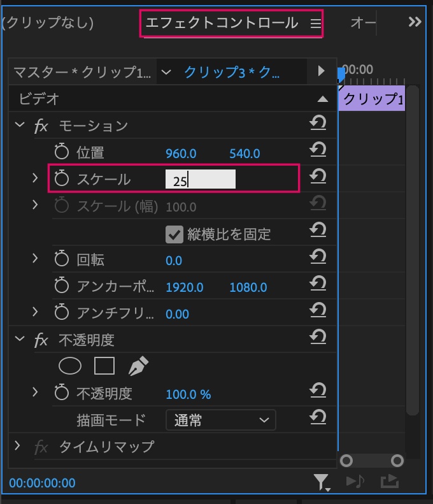Collapse the モーション effect group
Viewport: 433px width, 504px height.
click(x=20, y=124)
